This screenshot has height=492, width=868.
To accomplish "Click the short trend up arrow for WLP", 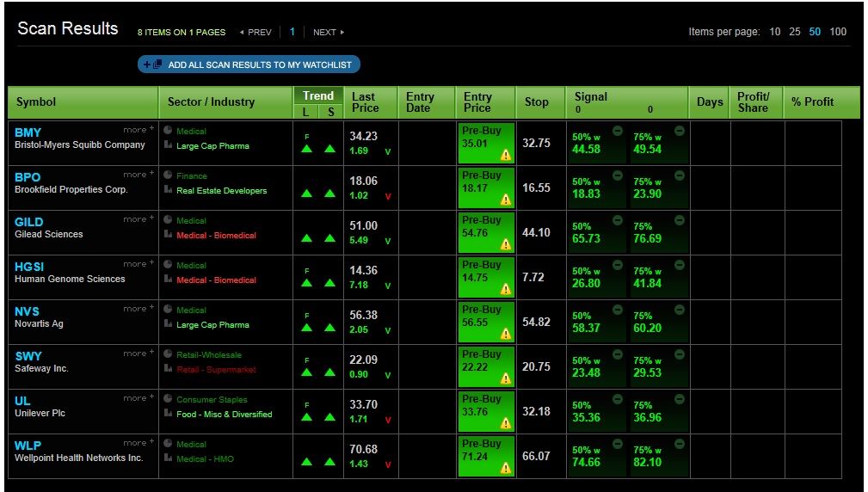I will [330, 462].
